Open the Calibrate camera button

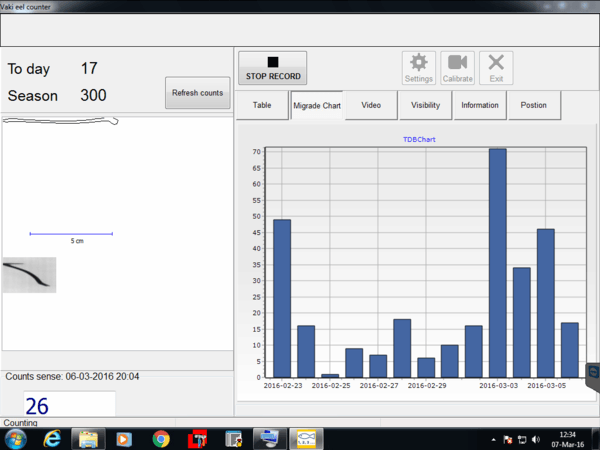(458, 68)
